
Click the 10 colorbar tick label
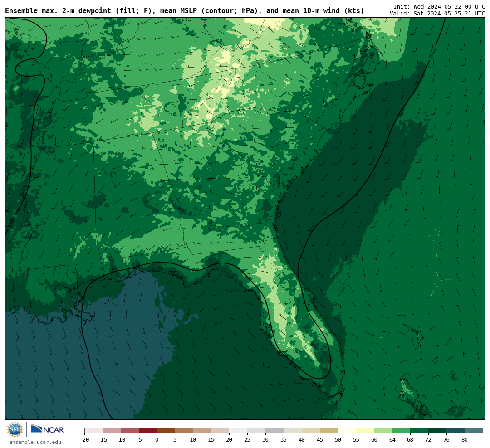pyautogui.click(x=193, y=440)
